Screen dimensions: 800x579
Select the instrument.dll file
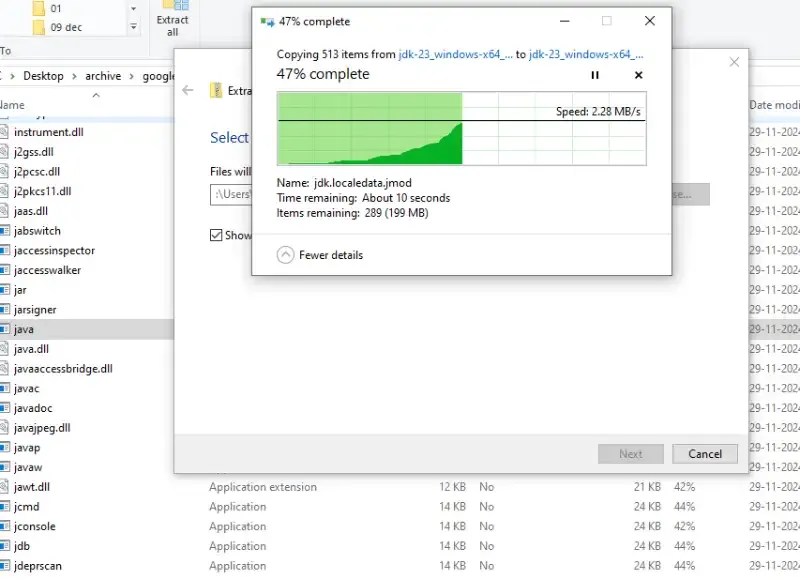(48, 132)
